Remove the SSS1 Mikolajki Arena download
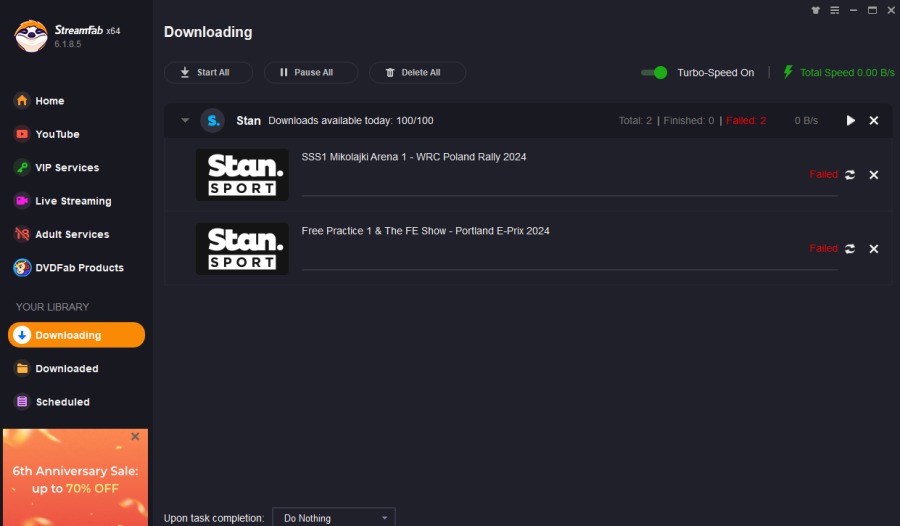The image size is (900, 526). pyautogui.click(x=874, y=175)
